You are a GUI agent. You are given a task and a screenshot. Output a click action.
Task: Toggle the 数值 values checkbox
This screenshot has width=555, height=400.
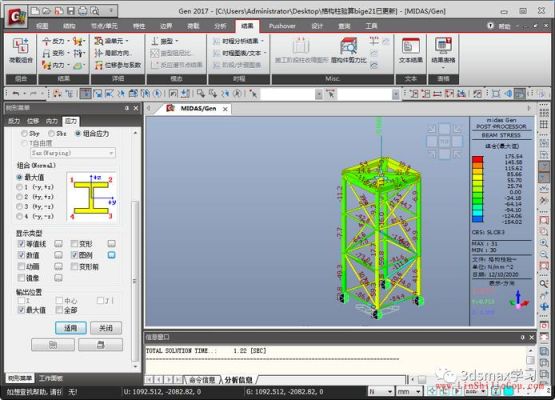pos(21,255)
